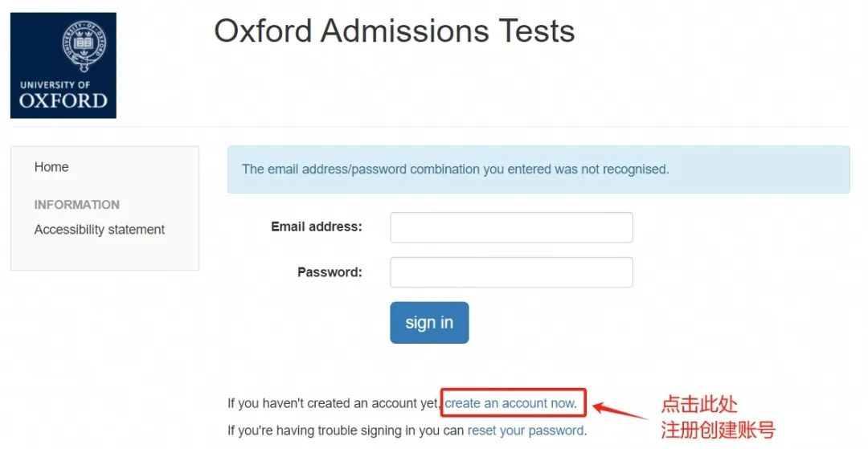Viewport: 868px width, 449px height.
Task: Click the "Email address:" label
Action: [316, 227]
